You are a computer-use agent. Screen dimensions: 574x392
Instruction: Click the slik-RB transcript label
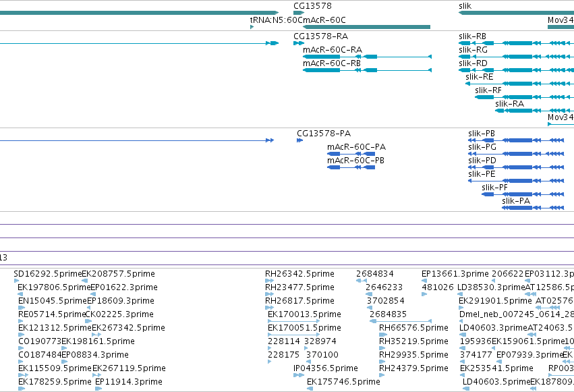(472, 36)
